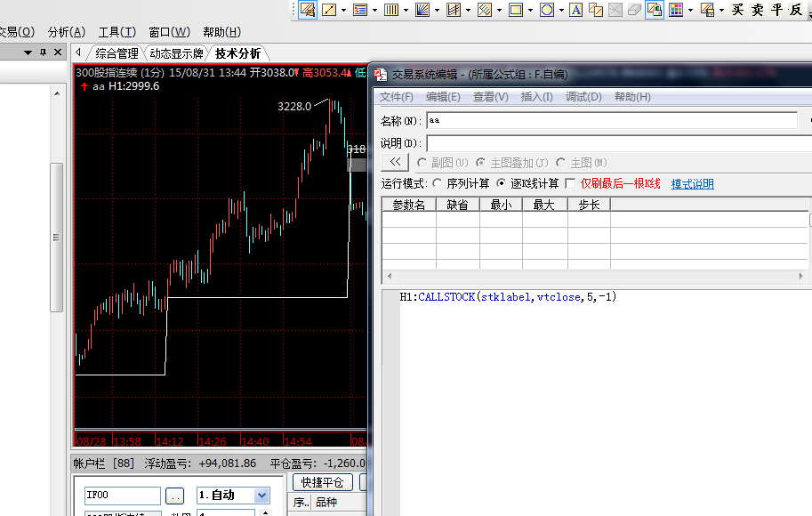Switch to the 动态显示牌 tab
812x516 pixels.
pyautogui.click(x=178, y=53)
